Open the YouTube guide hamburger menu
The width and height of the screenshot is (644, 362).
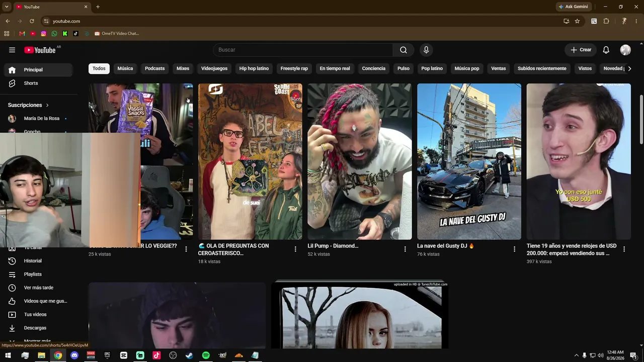coord(12,50)
